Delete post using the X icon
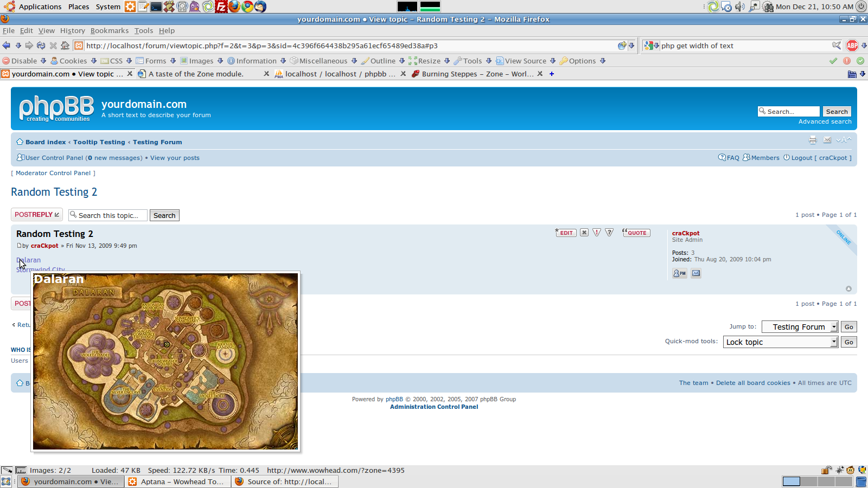Screen dimensions: 868x488 584,233
